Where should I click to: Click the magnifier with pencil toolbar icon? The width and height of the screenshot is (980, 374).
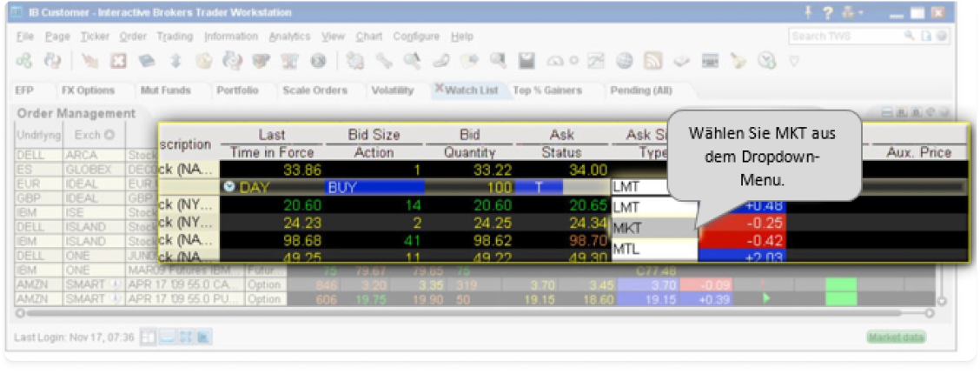click(x=411, y=61)
